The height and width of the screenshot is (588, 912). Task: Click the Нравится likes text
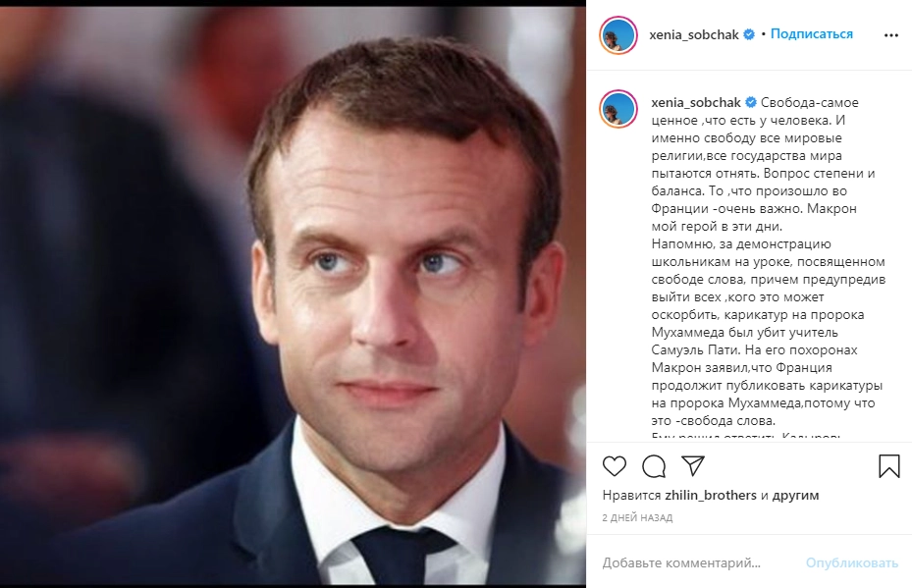tap(631, 495)
